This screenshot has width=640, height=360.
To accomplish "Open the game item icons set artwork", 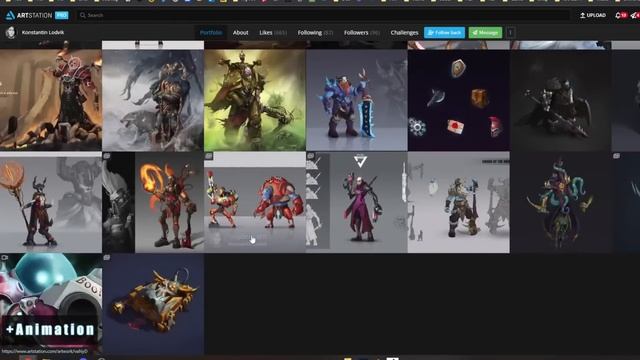I will click(x=459, y=100).
